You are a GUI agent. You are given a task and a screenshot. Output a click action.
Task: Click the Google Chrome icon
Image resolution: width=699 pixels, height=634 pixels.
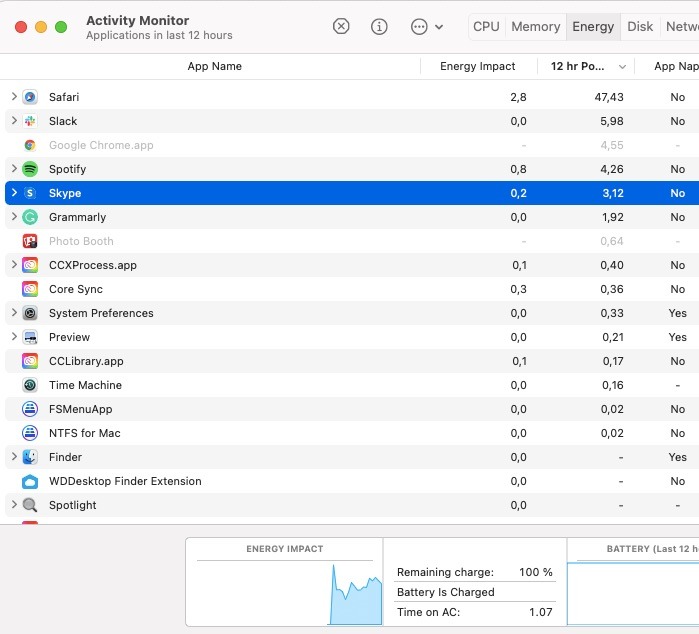pyautogui.click(x=30, y=145)
